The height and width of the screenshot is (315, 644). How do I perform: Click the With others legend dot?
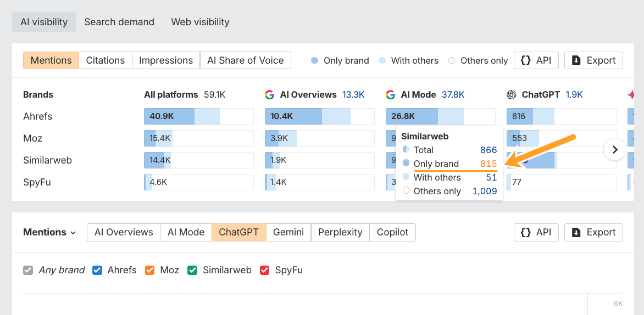click(x=382, y=60)
